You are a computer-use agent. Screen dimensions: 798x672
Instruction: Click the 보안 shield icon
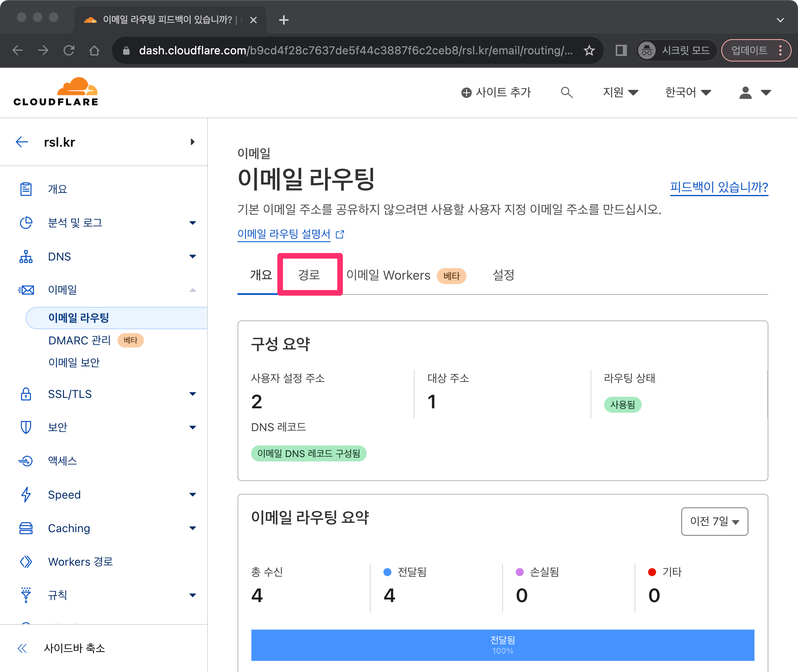tap(26, 427)
